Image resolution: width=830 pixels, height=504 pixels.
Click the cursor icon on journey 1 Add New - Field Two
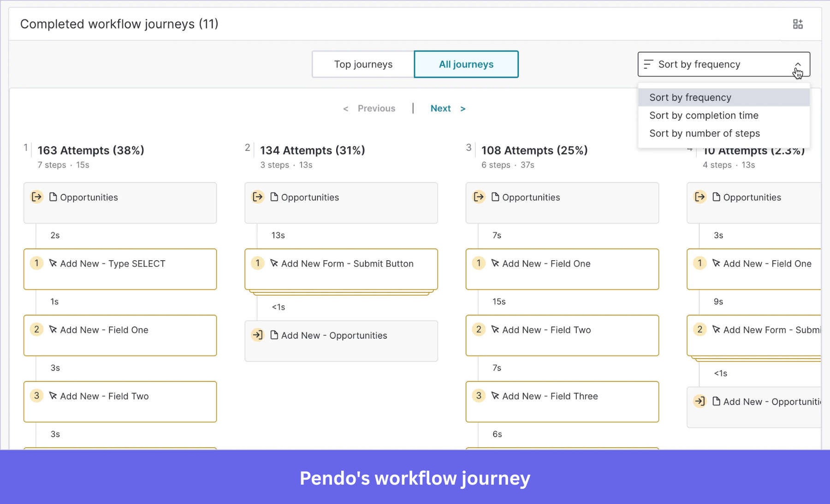pyautogui.click(x=53, y=396)
